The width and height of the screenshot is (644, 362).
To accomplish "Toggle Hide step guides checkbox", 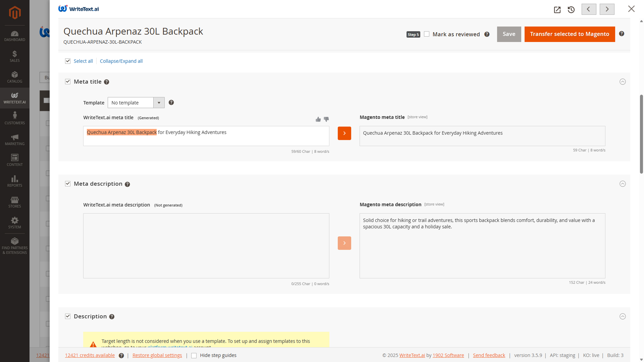I will pos(194,355).
